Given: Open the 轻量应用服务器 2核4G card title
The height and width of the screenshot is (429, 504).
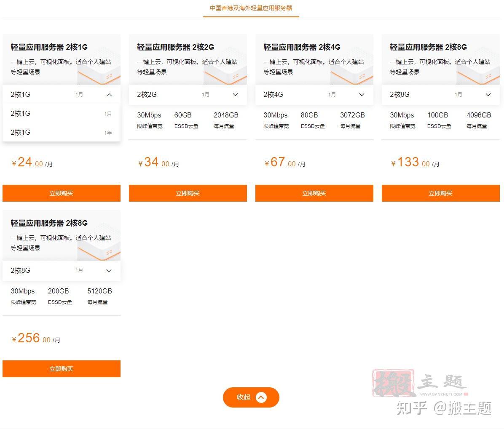Looking at the screenshot, I should tap(302, 47).
